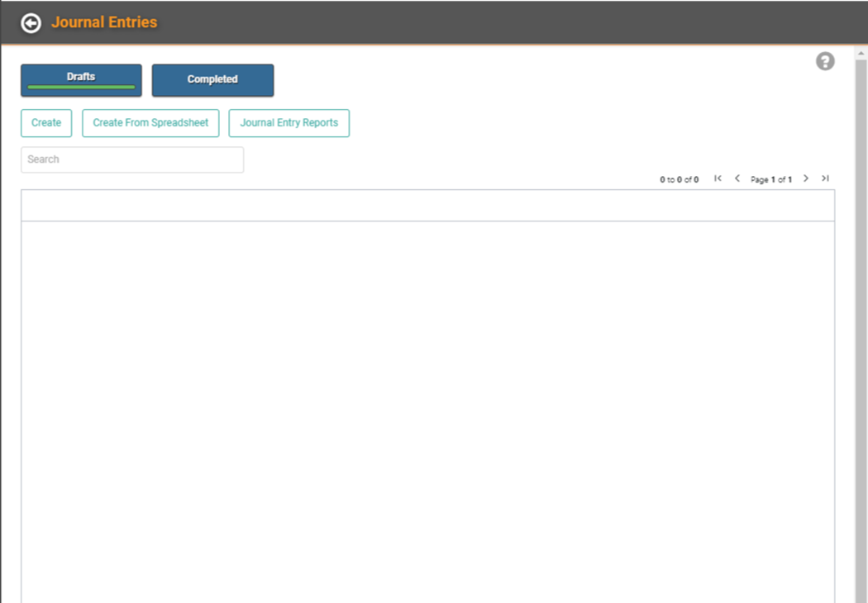This screenshot has height=603, width=868.
Task: Click the empty table header row
Action: 427,206
